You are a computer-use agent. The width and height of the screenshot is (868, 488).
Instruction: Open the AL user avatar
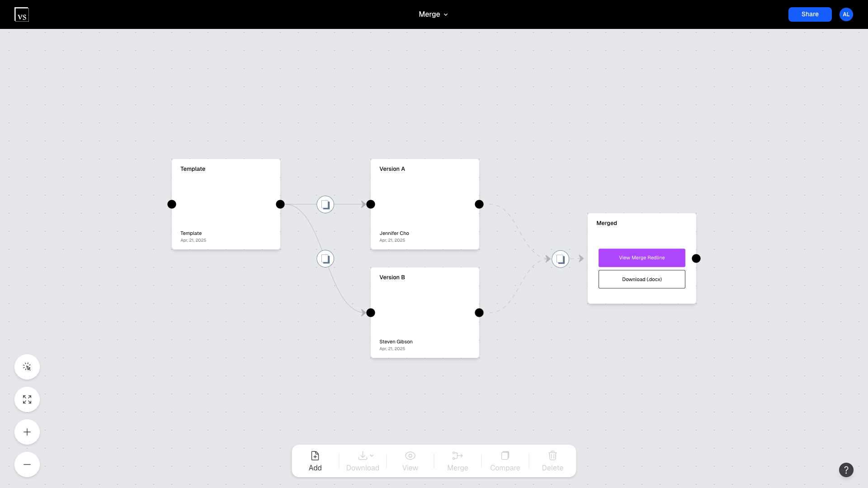pyautogui.click(x=846, y=14)
